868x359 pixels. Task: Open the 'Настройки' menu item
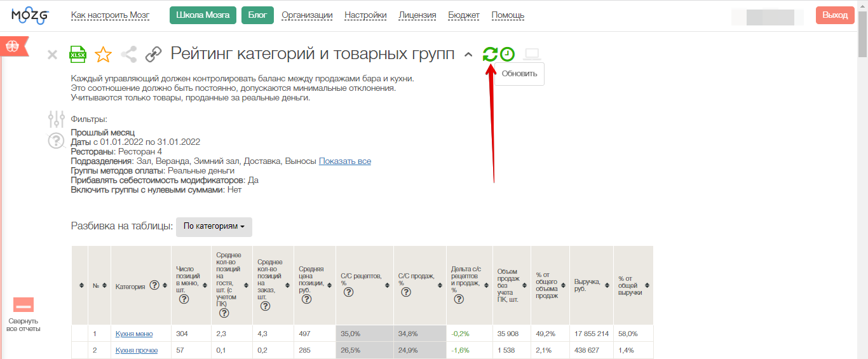pyautogui.click(x=365, y=15)
